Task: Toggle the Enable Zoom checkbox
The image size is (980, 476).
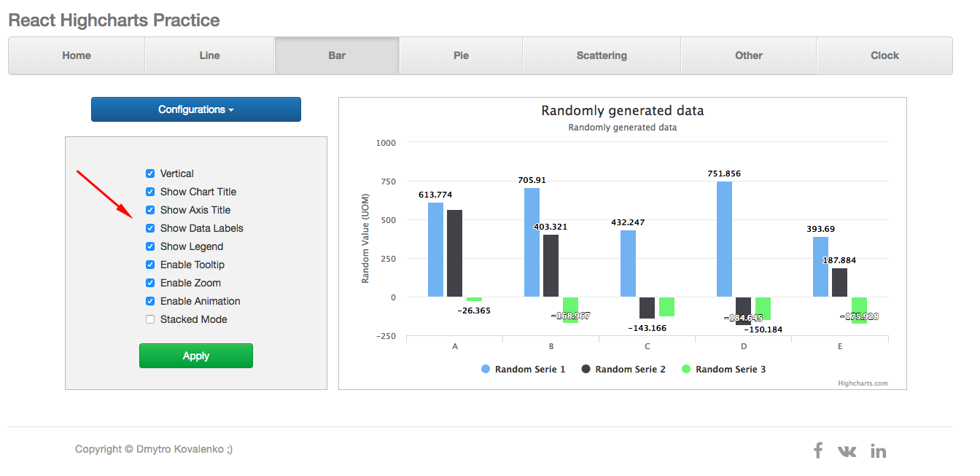Action: 149,283
